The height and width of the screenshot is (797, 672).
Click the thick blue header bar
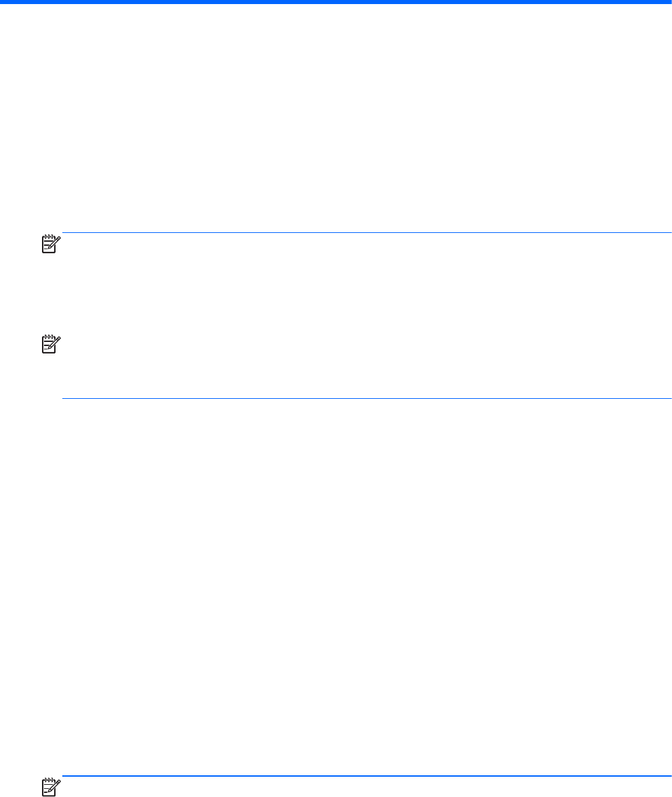(336, 2)
